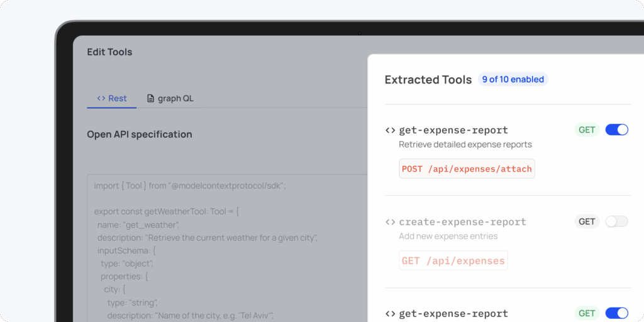Click the code icon beside the get-expense-report with POST endpoint

pos(390,130)
